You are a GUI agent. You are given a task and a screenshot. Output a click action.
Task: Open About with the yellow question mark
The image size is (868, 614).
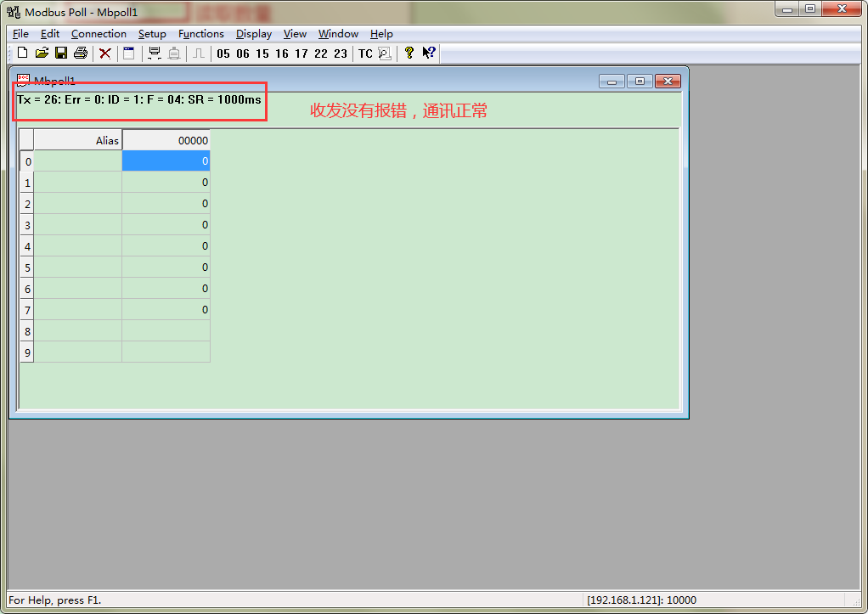pyautogui.click(x=409, y=53)
